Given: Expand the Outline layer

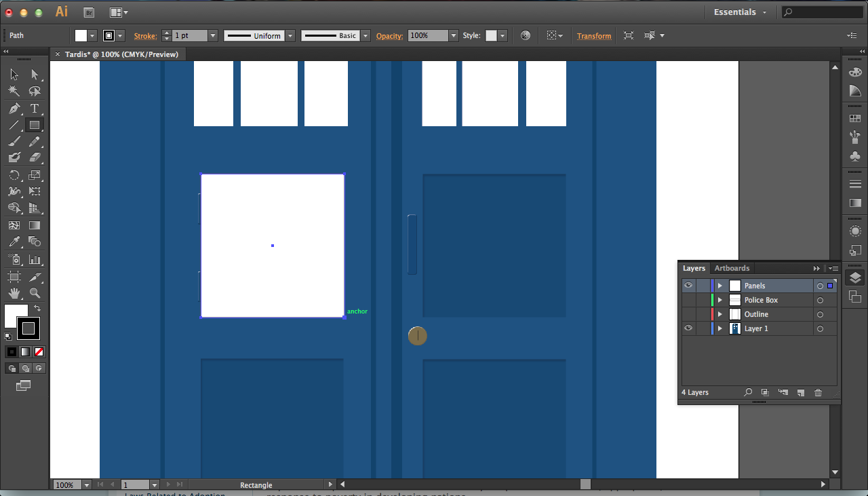Looking at the screenshot, I should click(x=719, y=314).
